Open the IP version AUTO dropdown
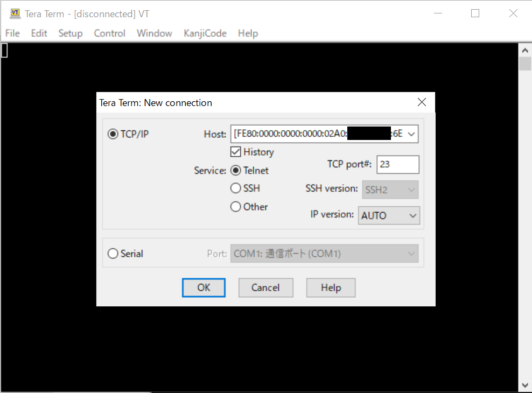 pos(389,216)
